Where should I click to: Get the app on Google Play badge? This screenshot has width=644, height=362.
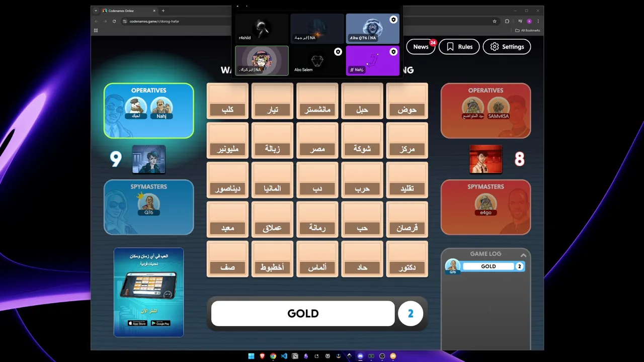click(x=160, y=323)
